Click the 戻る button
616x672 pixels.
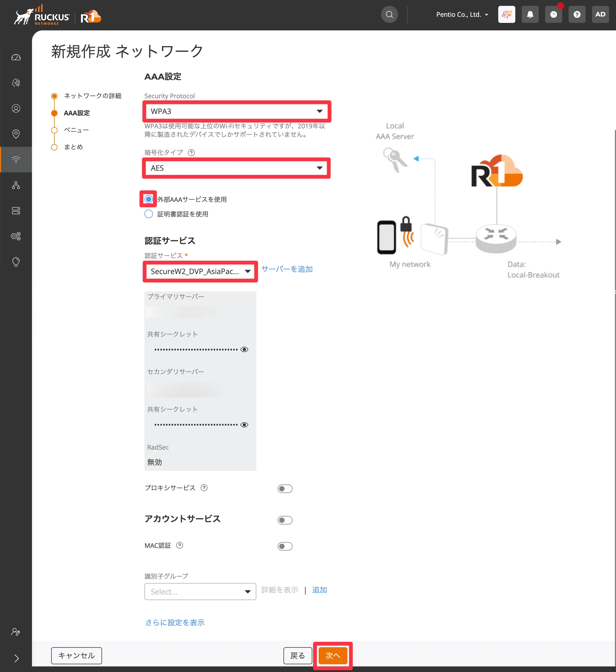(x=298, y=656)
